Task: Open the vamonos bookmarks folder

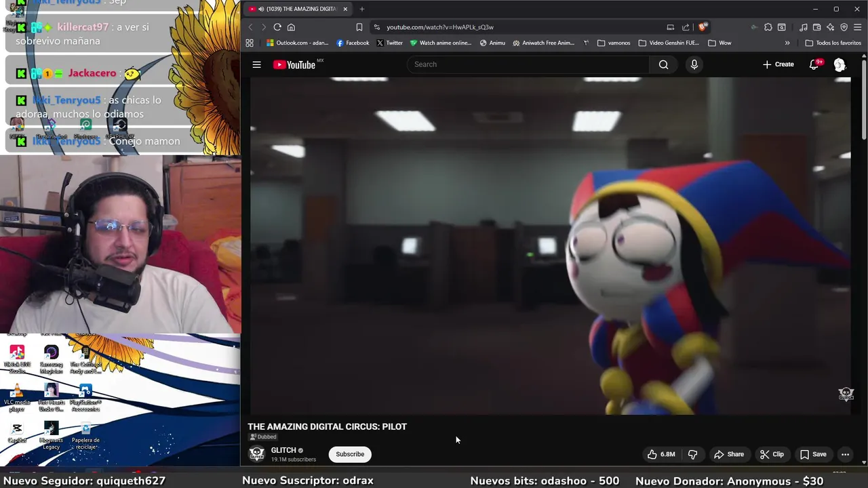Action: 614,43
